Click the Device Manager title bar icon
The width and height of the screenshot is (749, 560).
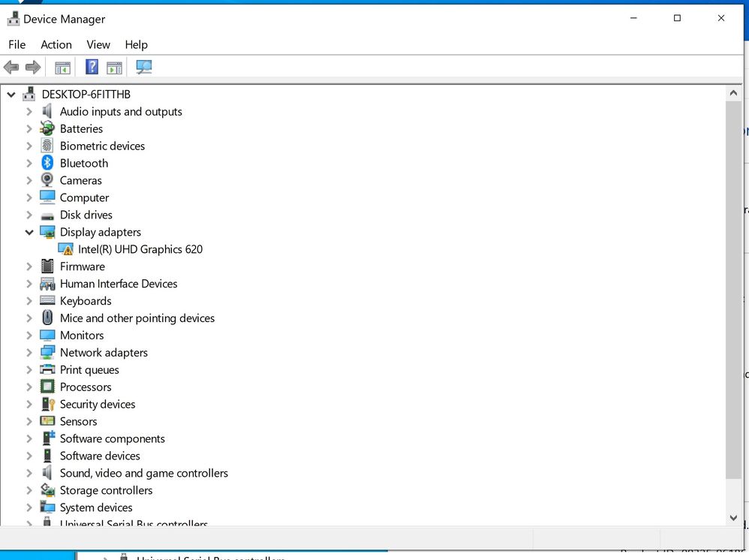[x=14, y=19]
